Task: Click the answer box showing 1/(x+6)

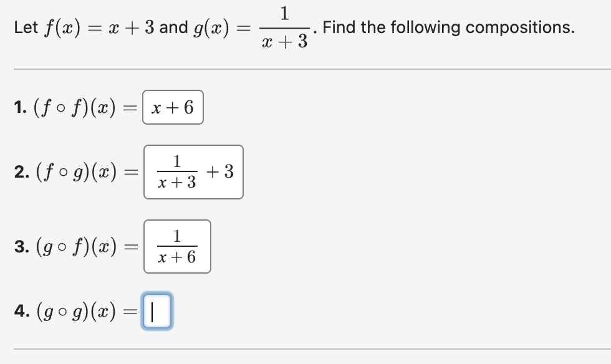Action: click(x=177, y=247)
